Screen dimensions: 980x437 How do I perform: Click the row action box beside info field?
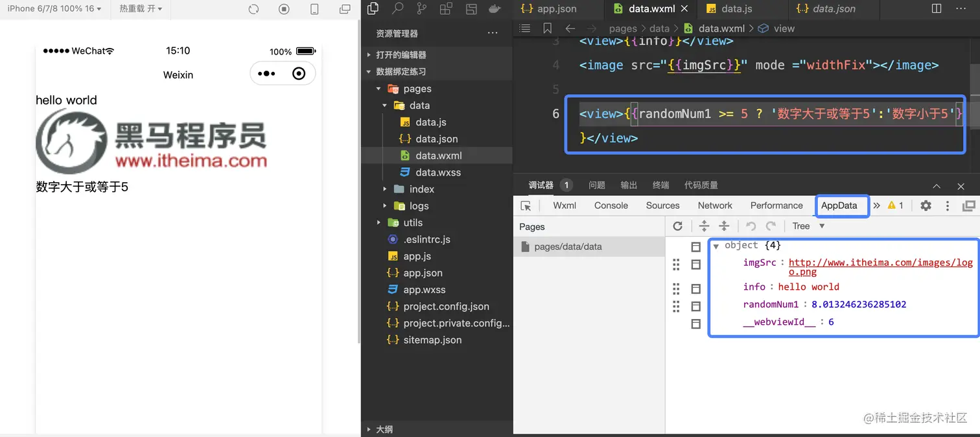(695, 289)
